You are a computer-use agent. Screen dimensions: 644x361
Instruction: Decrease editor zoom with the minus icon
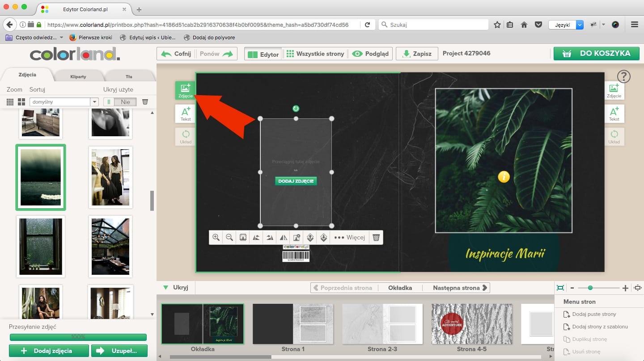click(572, 288)
